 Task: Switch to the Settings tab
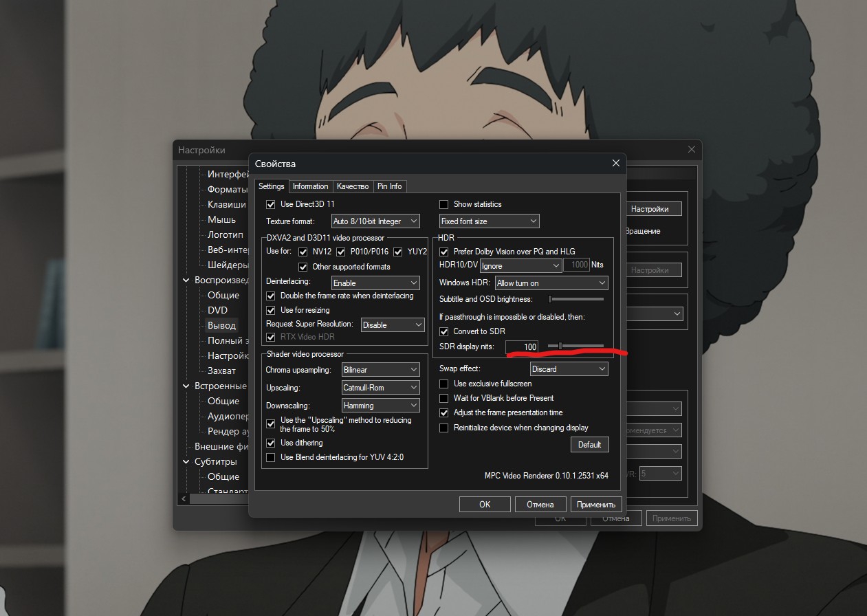[272, 186]
